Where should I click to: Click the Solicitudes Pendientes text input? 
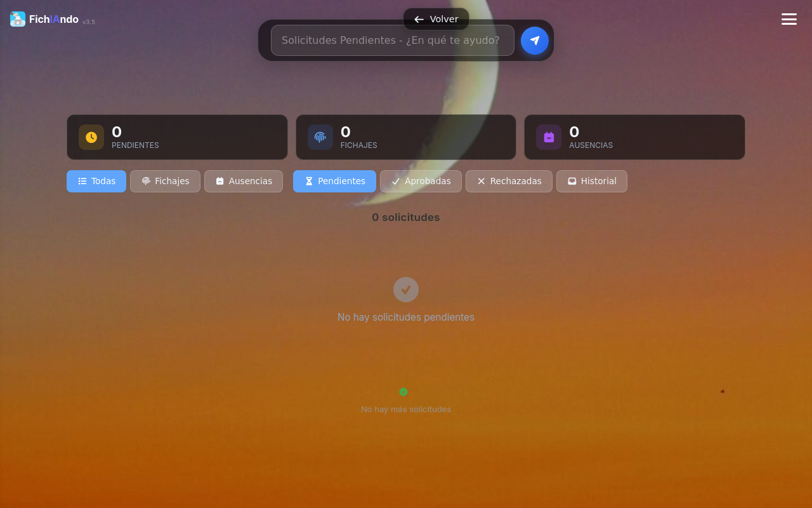coord(393,41)
